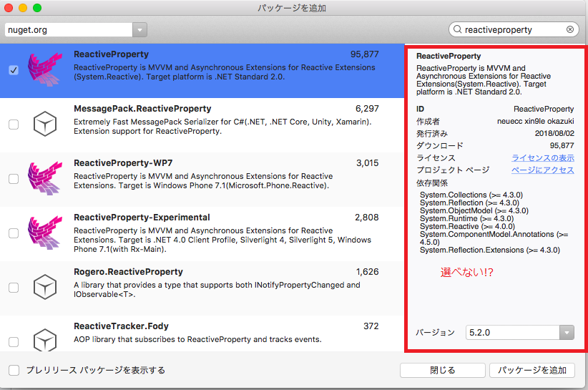This screenshot has width=588, height=390.
Task: Check the Rogero.ReactiveProperty checkbox
Action: click(x=14, y=288)
